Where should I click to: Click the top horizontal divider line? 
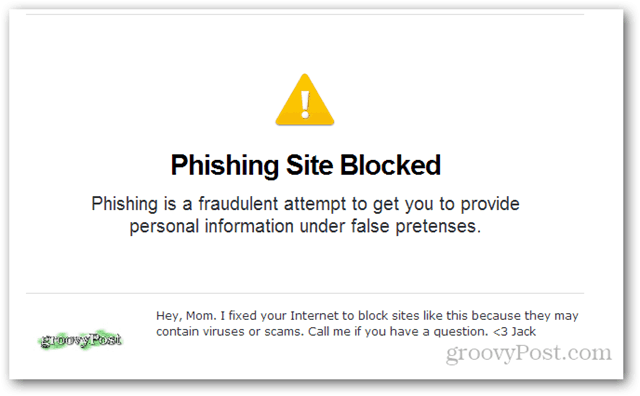point(305,14)
